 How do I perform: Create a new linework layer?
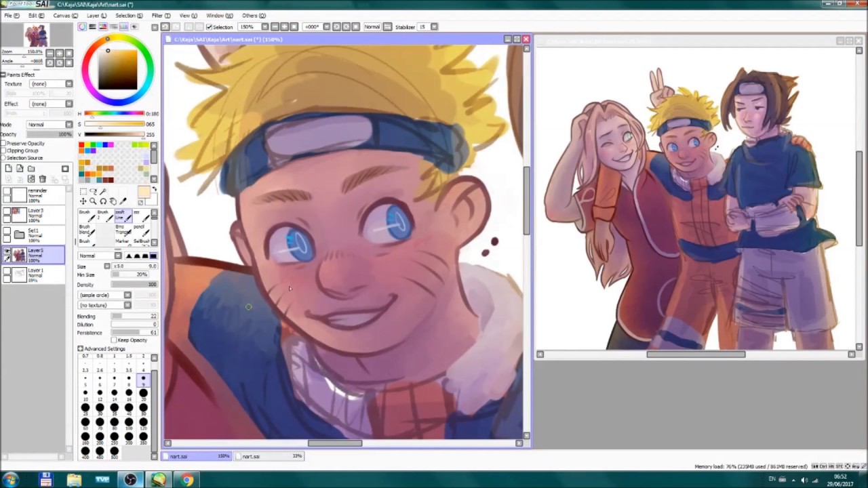click(20, 168)
